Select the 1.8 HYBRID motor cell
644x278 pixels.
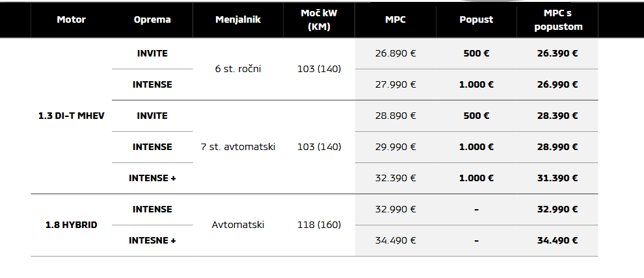pos(72,225)
